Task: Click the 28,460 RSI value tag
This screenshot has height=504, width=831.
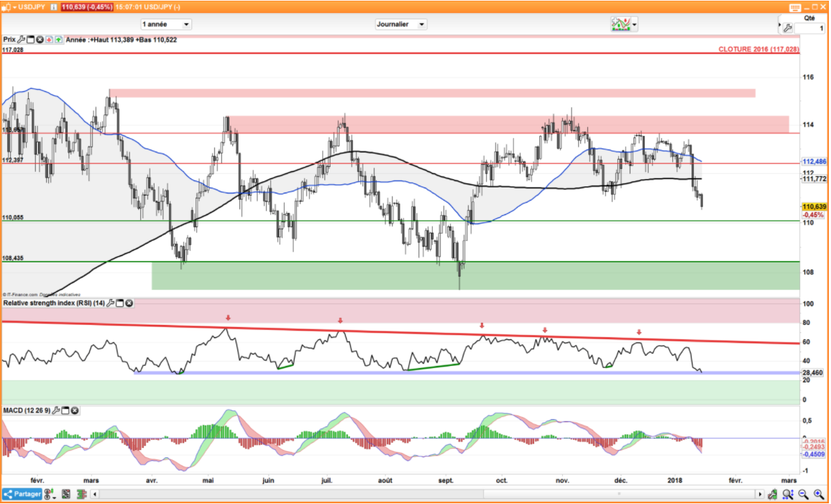Action: (812, 372)
